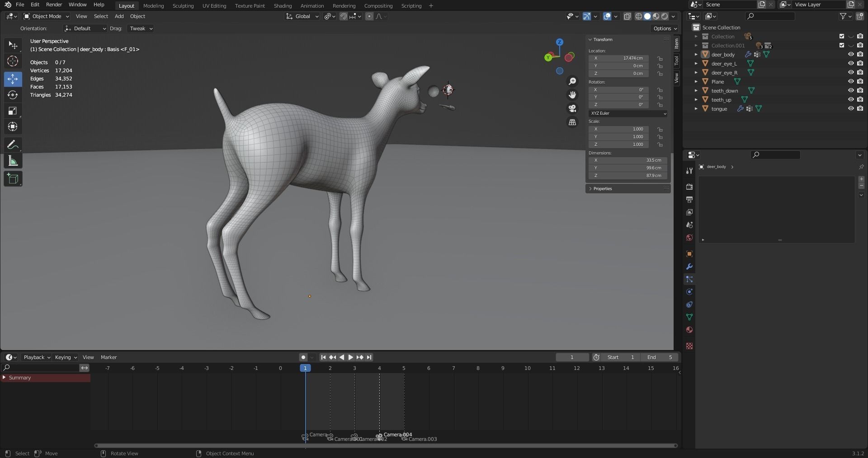The width and height of the screenshot is (868, 458).
Task: Open the viewport Add menu
Action: 119,16
